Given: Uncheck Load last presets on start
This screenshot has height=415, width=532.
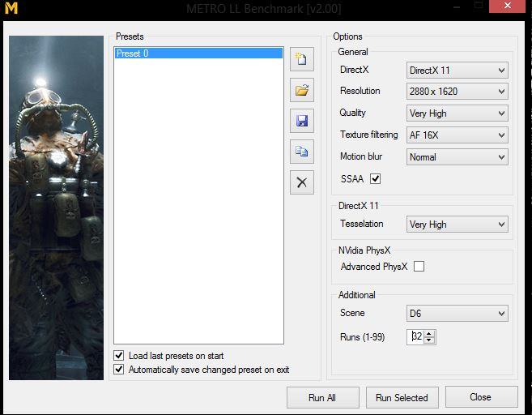Looking at the screenshot, I should [119, 356].
